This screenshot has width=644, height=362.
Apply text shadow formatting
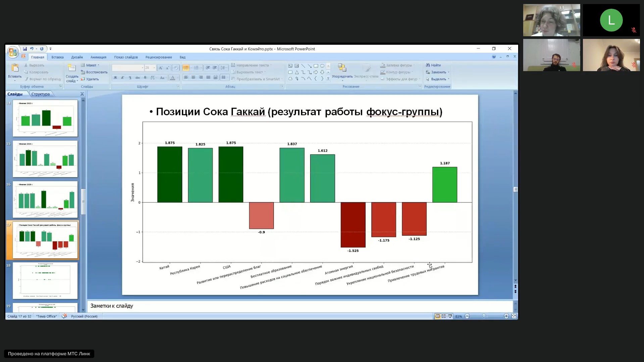[x=145, y=77]
